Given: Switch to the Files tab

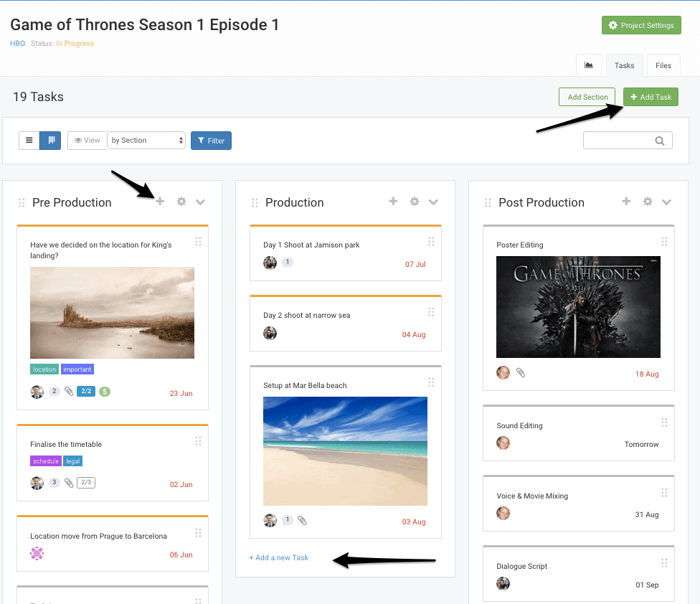Looking at the screenshot, I should pos(663,65).
